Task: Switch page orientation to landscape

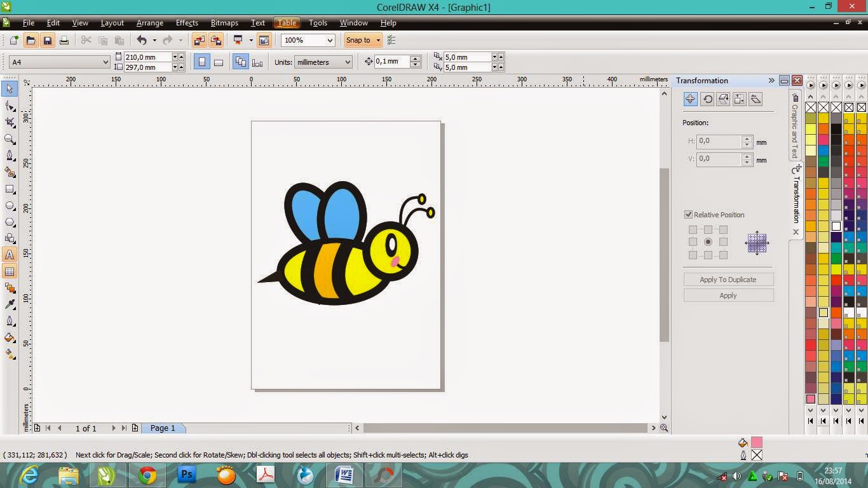Action: (x=219, y=61)
